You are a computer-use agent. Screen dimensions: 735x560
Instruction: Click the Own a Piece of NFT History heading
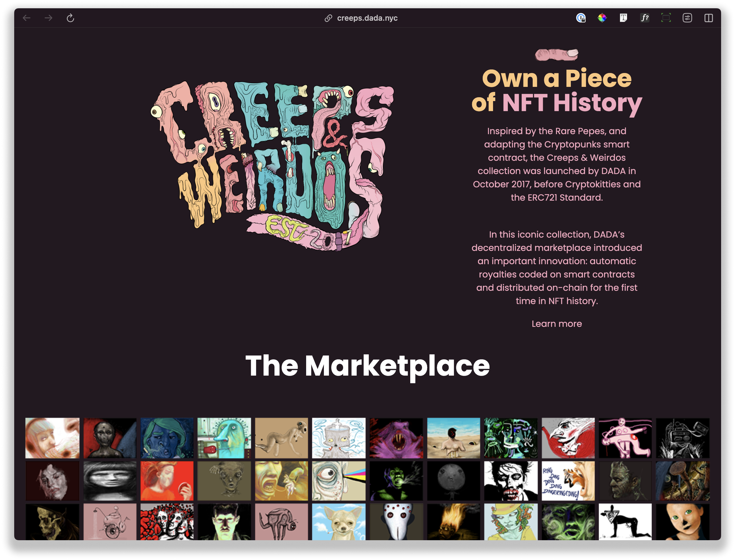click(557, 91)
